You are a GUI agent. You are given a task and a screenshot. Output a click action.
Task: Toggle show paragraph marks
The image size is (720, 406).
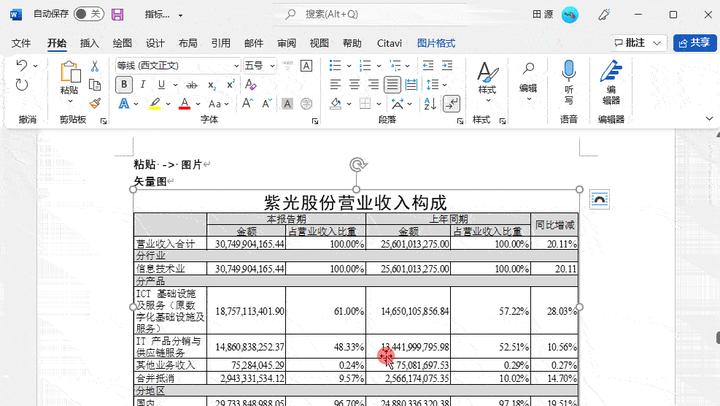[452, 104]
